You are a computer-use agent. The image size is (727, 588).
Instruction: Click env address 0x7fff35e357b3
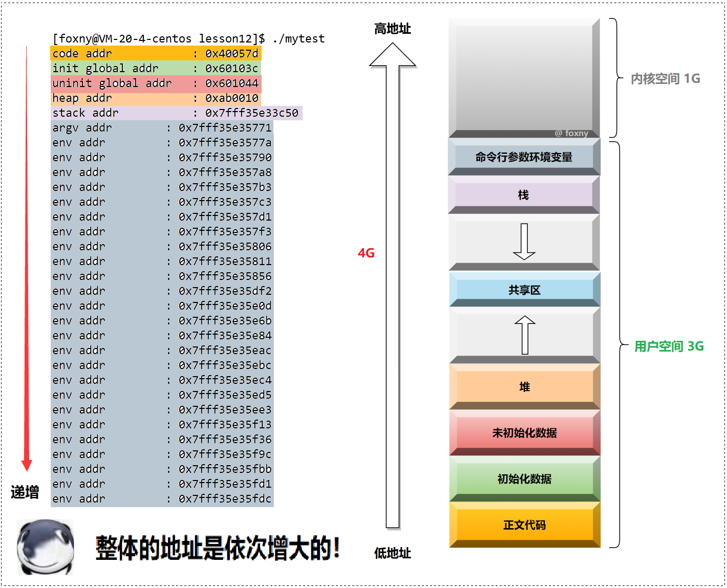tap(225, 187)
